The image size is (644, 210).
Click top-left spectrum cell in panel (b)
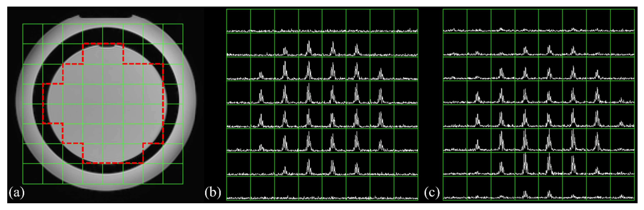238,21
